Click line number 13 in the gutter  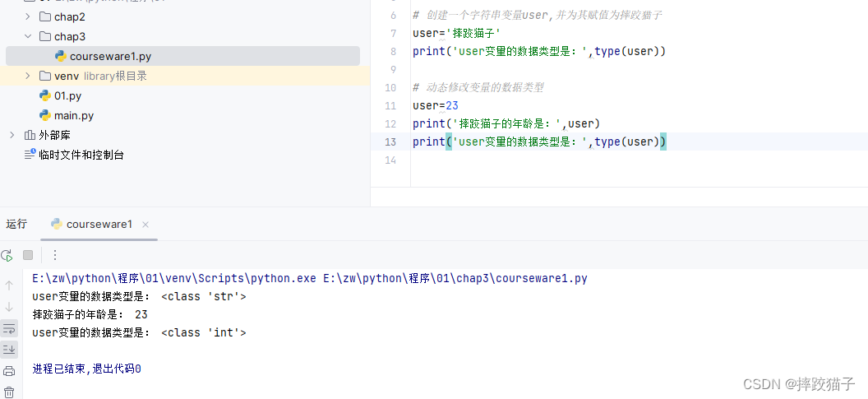(390, 142)
